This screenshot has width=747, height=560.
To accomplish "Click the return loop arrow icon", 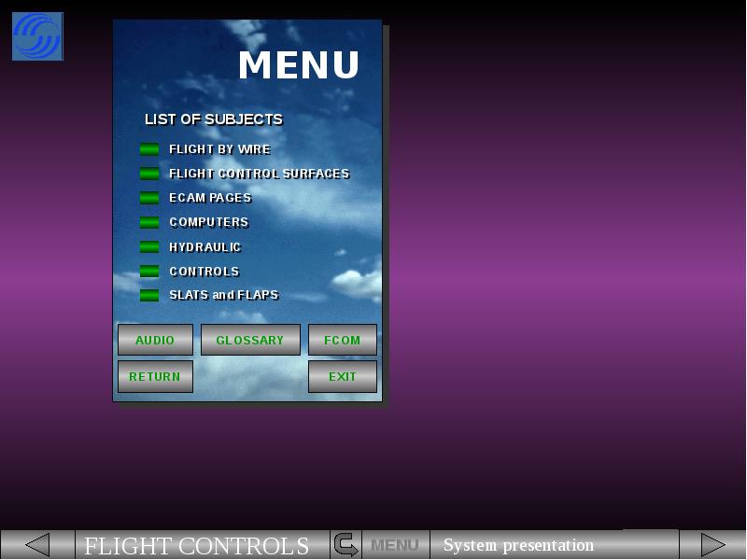I will click(345, 545).
